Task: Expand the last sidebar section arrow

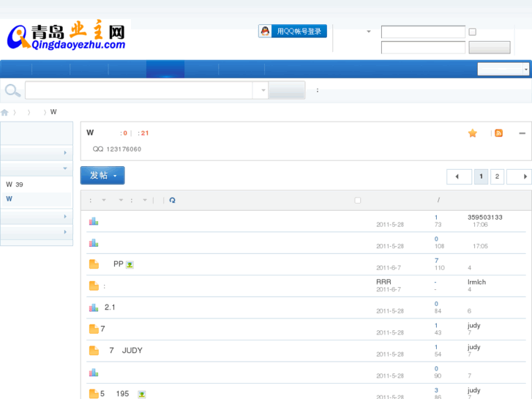Action: point(65,232)
